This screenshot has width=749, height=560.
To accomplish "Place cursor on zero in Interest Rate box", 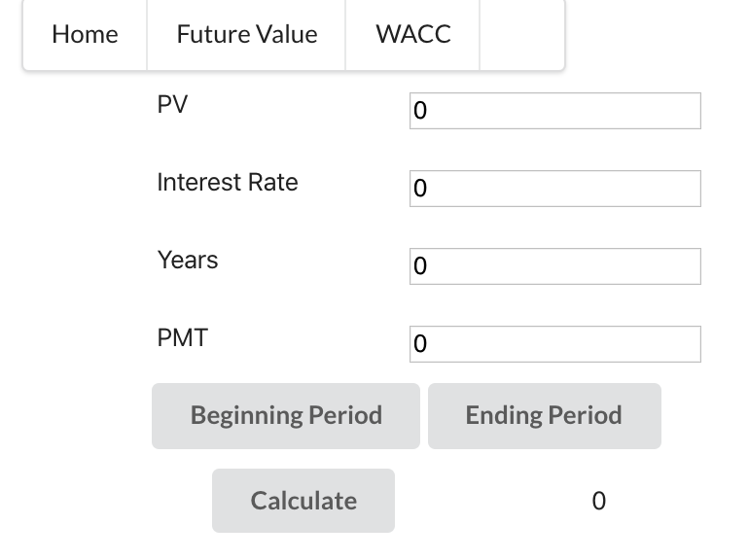I will point(420,189).
